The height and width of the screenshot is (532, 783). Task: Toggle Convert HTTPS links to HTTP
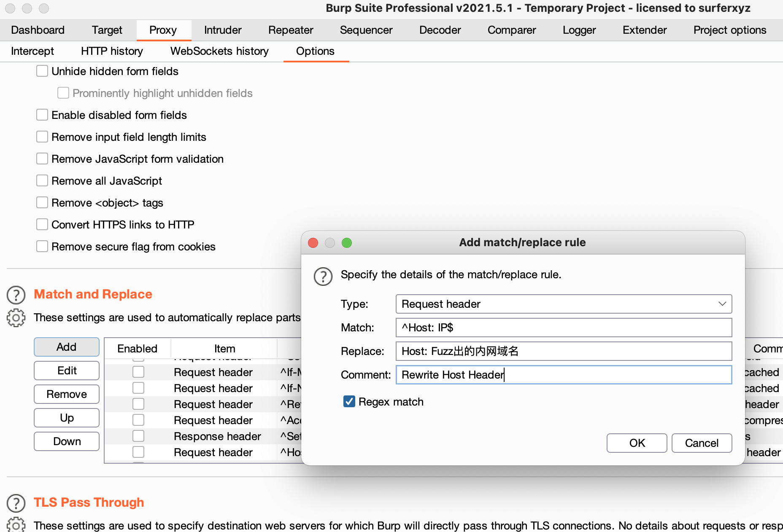coord(42,224)
